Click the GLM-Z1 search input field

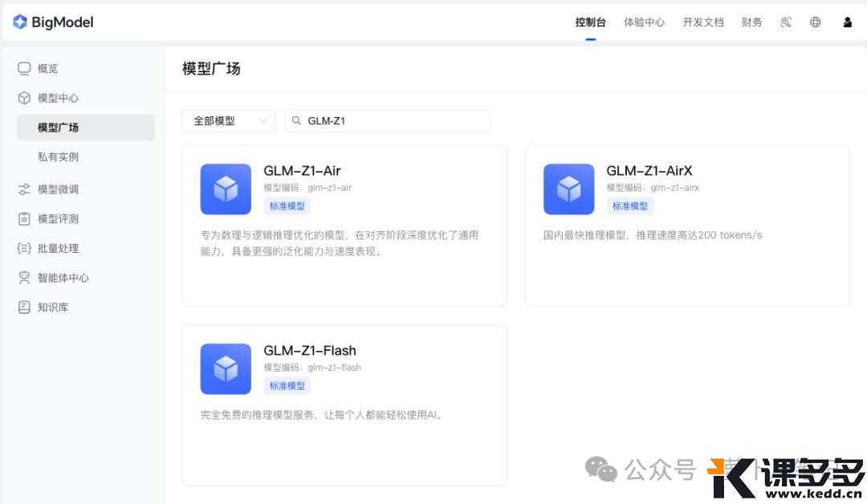pyautogui.click(x=393, y=121)
